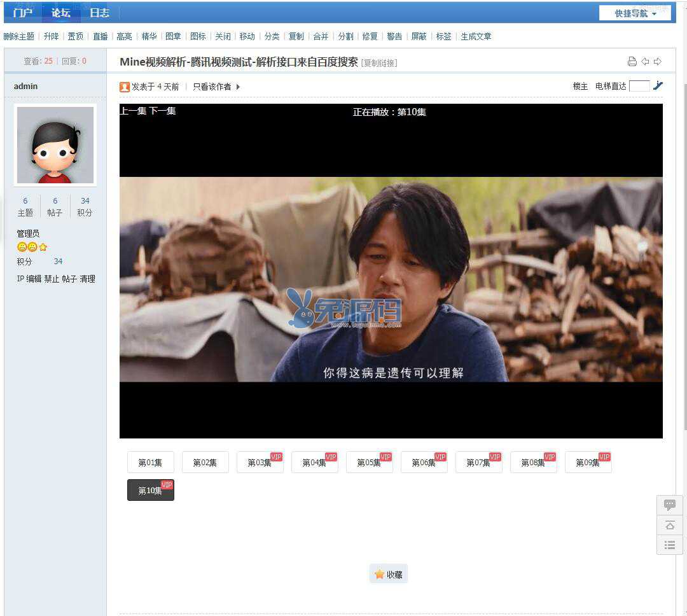Play VIP episode 第07集

click(479, 463)
